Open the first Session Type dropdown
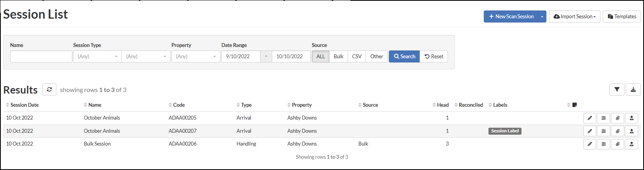The image size is (644, 170). [97, 56]
